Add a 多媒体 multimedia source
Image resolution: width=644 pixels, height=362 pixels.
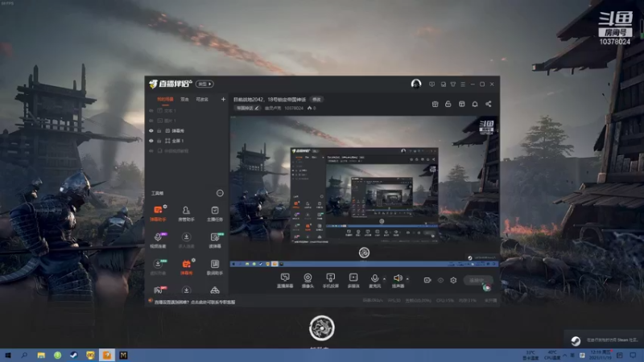pyautogui.click(x=353, y=281)
